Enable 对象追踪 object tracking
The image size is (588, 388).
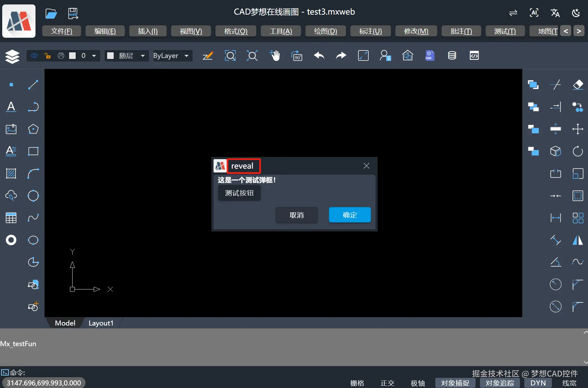500,383
